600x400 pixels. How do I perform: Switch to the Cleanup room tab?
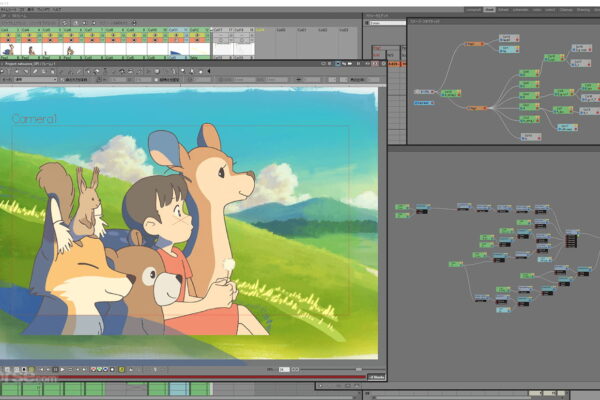click(x=566, y=10)
